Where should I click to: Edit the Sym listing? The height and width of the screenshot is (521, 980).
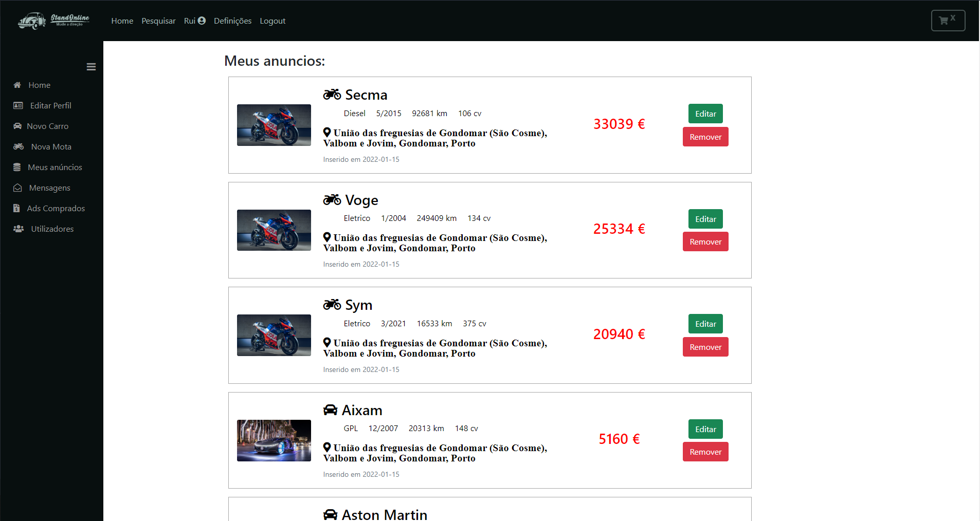(x=705, y=324)
